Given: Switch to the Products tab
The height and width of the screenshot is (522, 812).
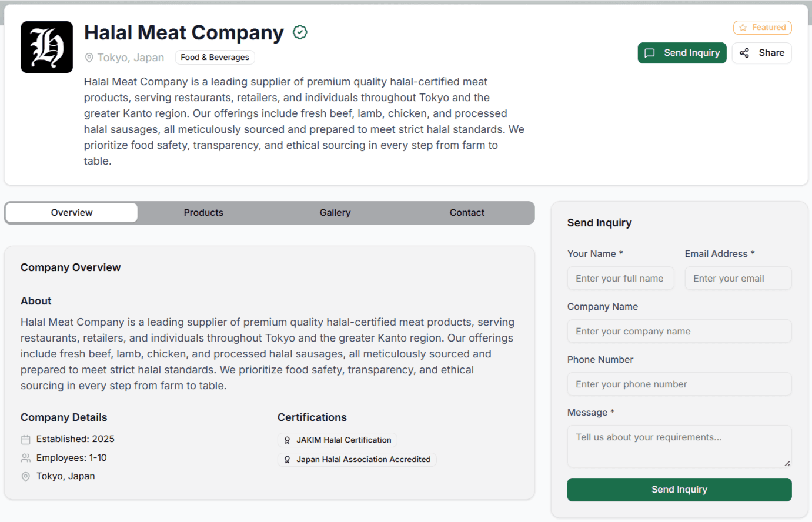Looking at the screenshot, I should pyautogui.click(x=203, y=212).
